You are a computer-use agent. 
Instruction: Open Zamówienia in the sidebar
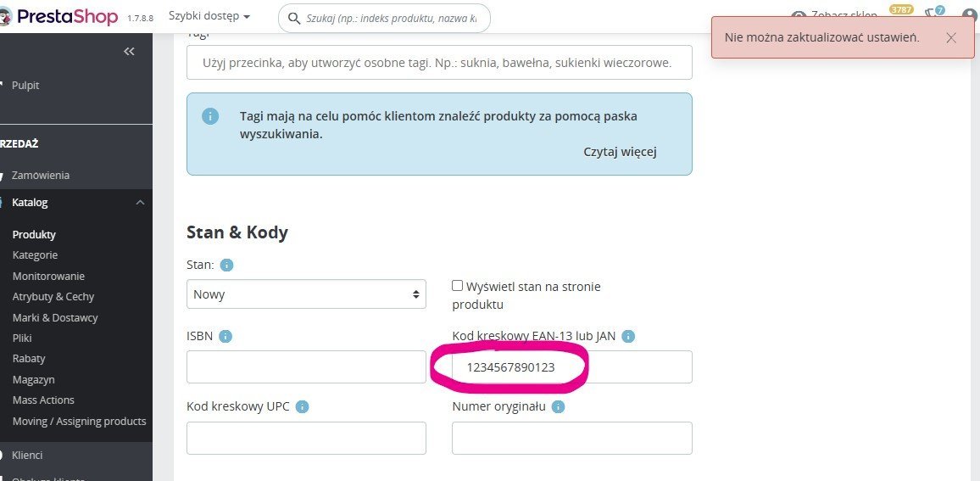(x=41, y=176)
